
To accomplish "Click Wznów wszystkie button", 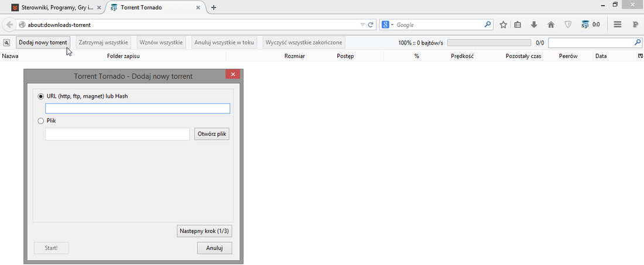I will coord(161,42).
